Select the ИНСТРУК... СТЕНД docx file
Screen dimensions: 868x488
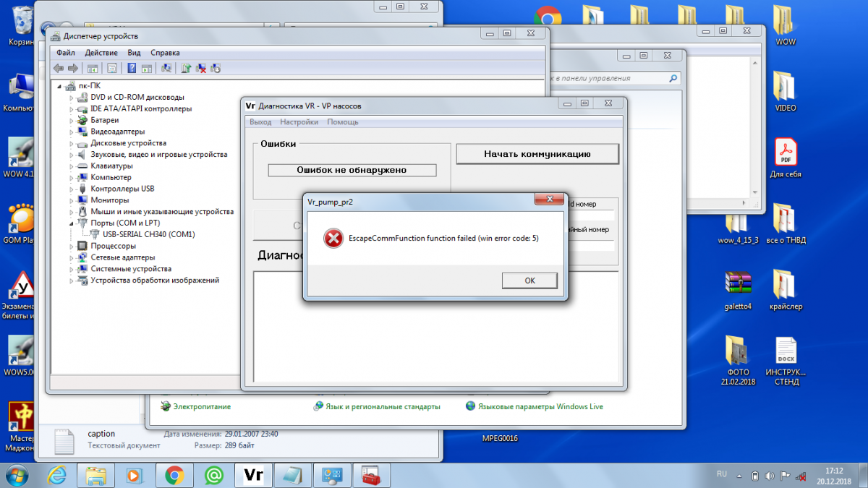(x=786, y=361)
